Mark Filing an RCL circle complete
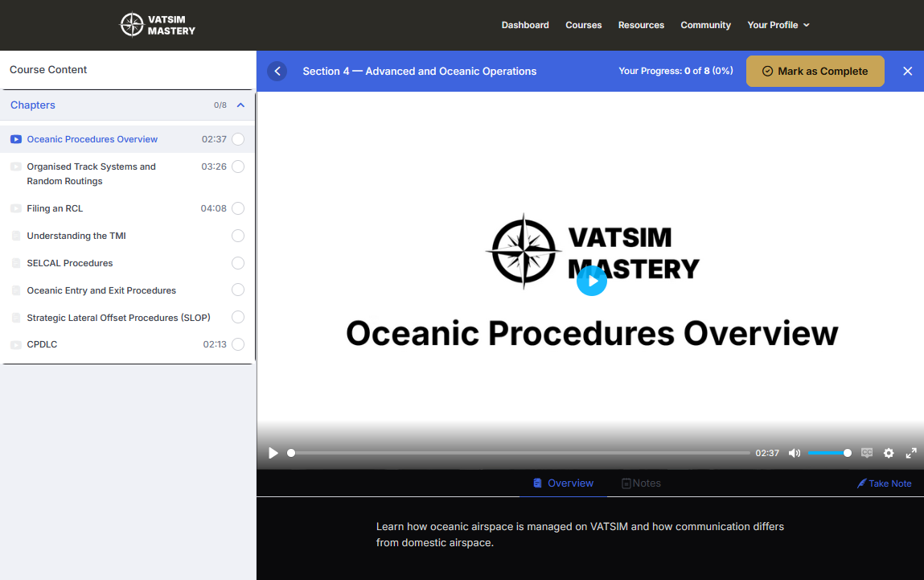 coord(238,208)
